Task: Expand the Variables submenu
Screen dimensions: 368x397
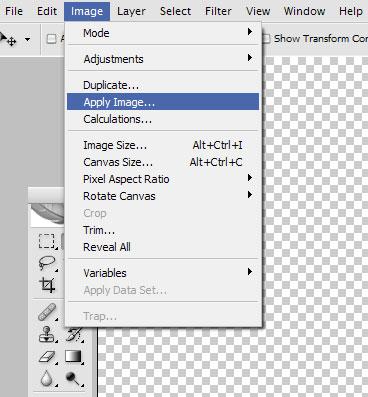Action: (x=163, y=273)
